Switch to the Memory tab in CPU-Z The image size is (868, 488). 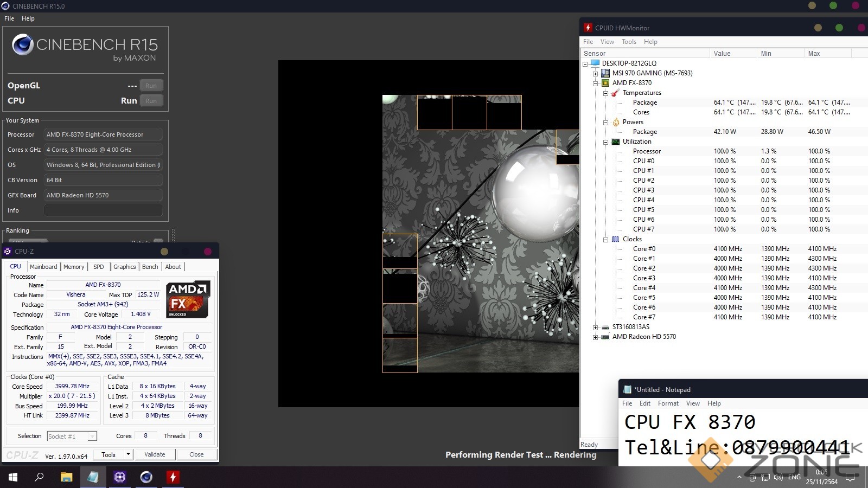point(74,267)
